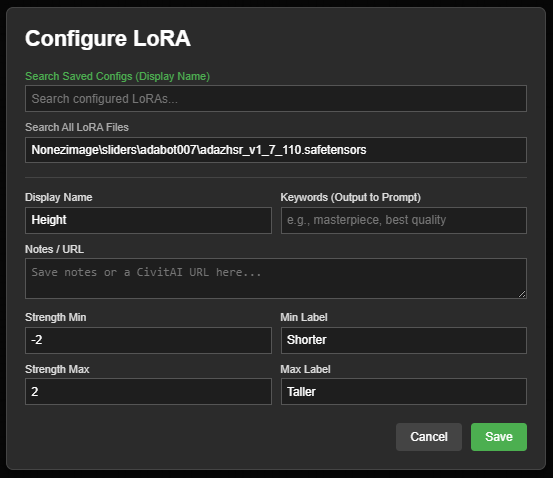Focus the Search configured LoRAs field
Screen dimensions: 553x478
(x=276, y=98)
